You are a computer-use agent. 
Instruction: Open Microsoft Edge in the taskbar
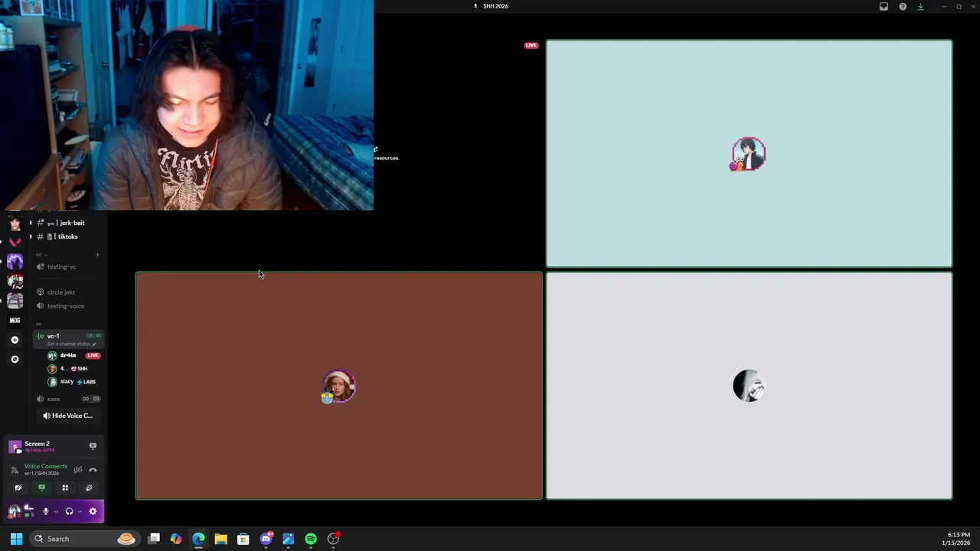pyautogui.click(x=198, y=539)
